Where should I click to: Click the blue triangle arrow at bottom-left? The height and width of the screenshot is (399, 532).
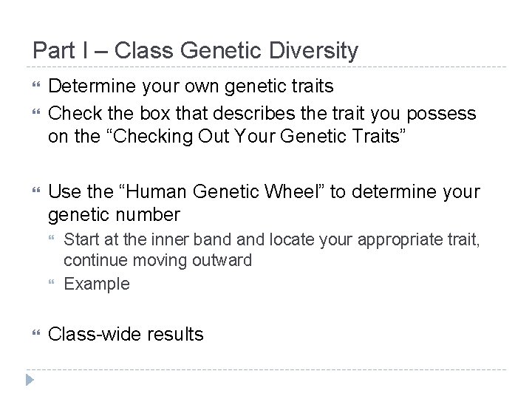click(30, 381)
